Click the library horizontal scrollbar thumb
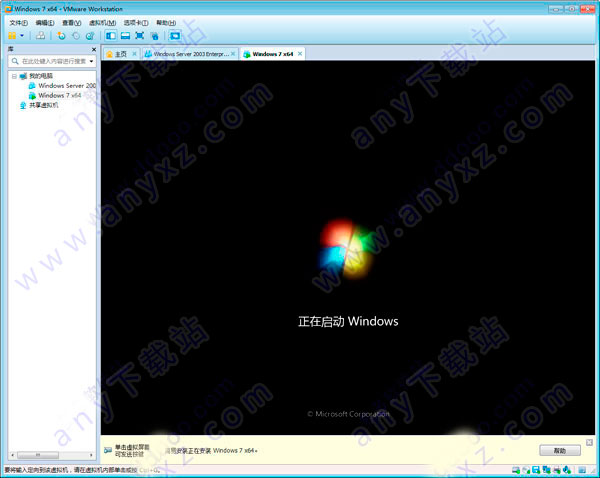 (x=38, y=455)
